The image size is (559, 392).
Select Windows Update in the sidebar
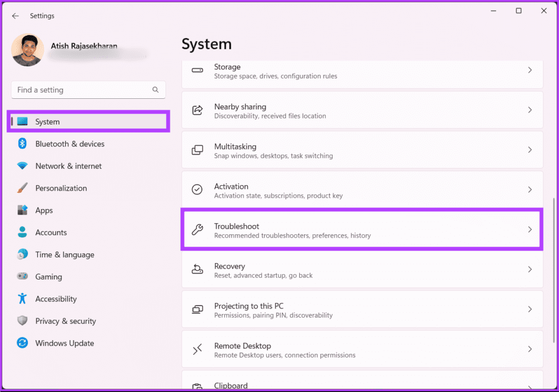click(88, 343)
